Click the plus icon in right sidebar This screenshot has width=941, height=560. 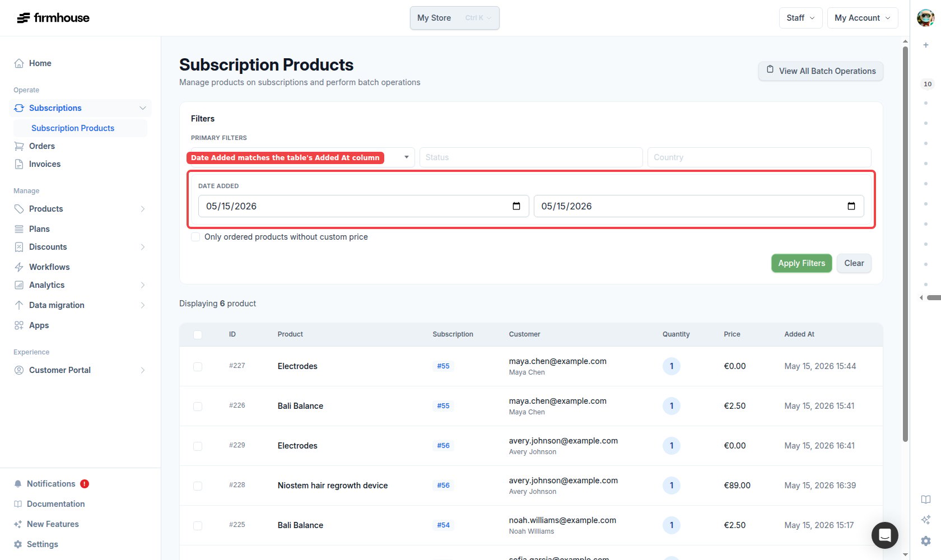(926, 45)
